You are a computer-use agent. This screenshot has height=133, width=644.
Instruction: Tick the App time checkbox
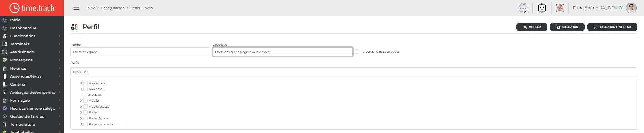tap(85, 89)
